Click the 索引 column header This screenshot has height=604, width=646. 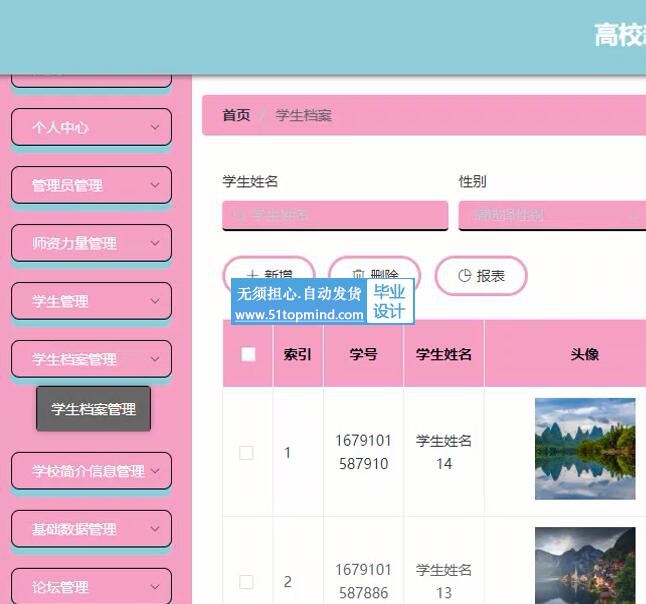point(297,354)
